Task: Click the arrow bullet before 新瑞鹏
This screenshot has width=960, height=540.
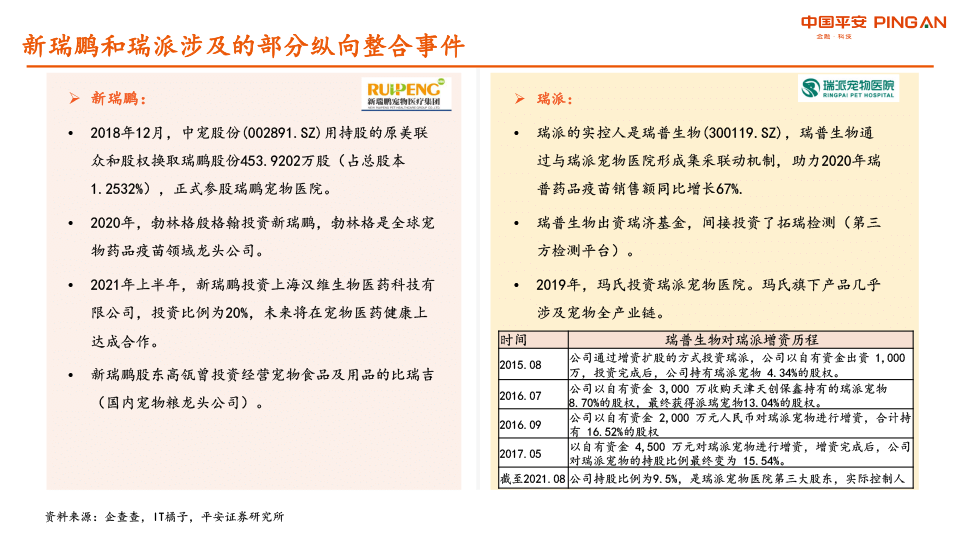Action: click(x=74, y=98)
